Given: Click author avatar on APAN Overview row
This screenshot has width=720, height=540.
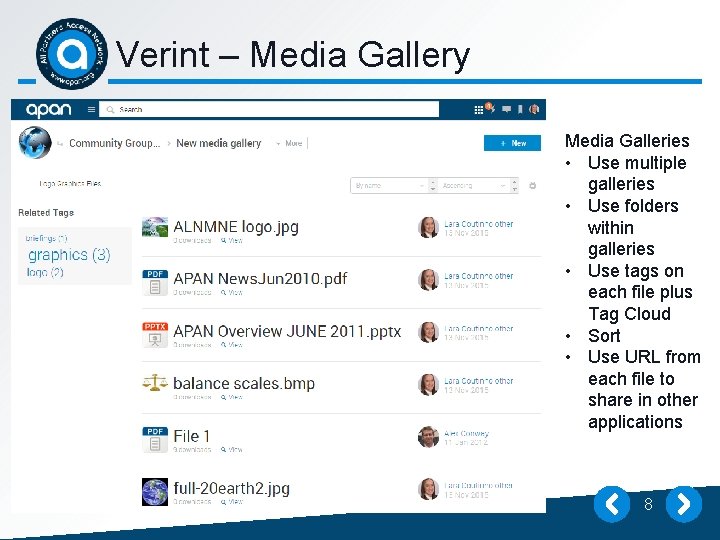Looking at the screenshot, I should pos(428,332).
